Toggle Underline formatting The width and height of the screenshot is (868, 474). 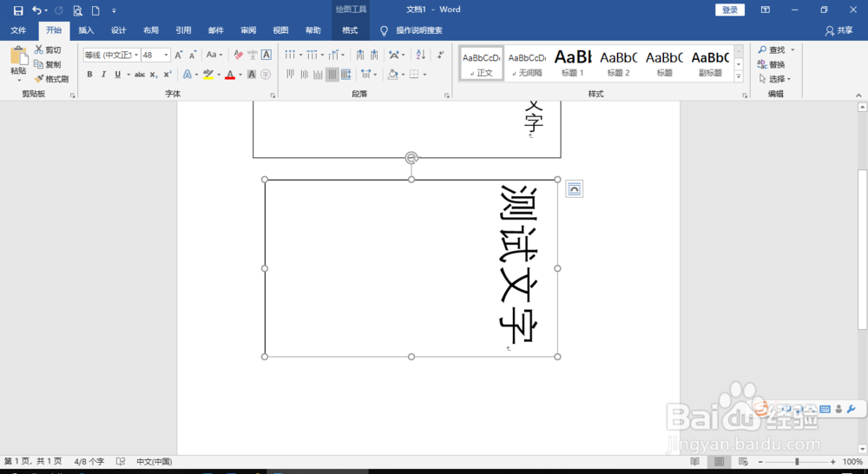pos(117,74)
